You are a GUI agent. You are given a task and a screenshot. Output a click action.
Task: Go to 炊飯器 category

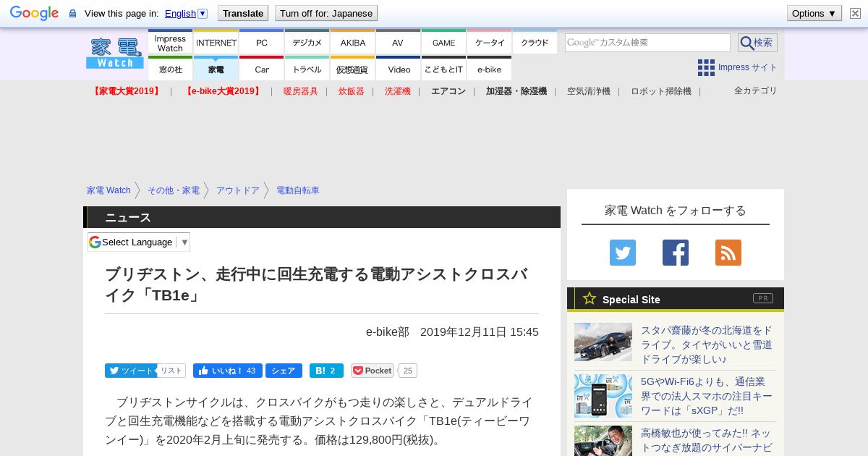352,91
